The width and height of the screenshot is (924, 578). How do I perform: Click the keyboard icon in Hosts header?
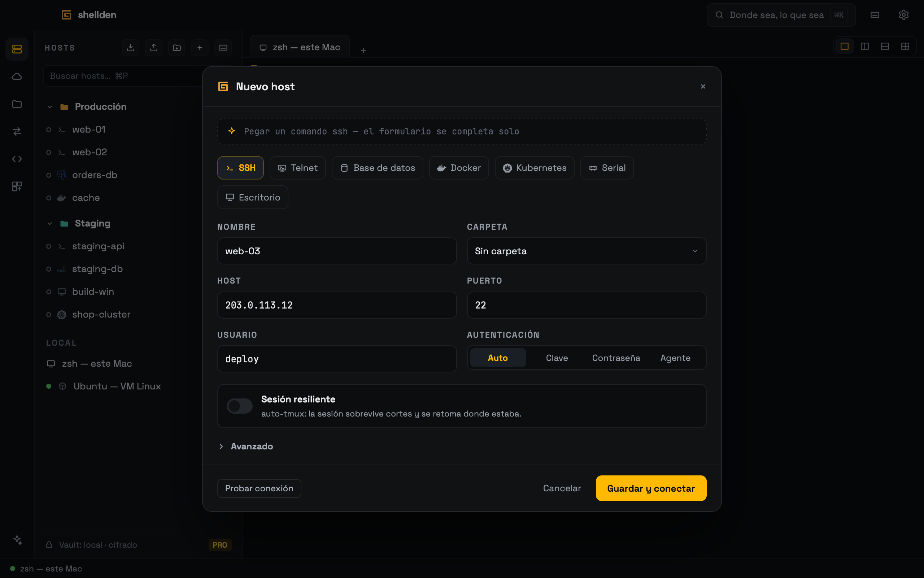[x=223, y=47]
